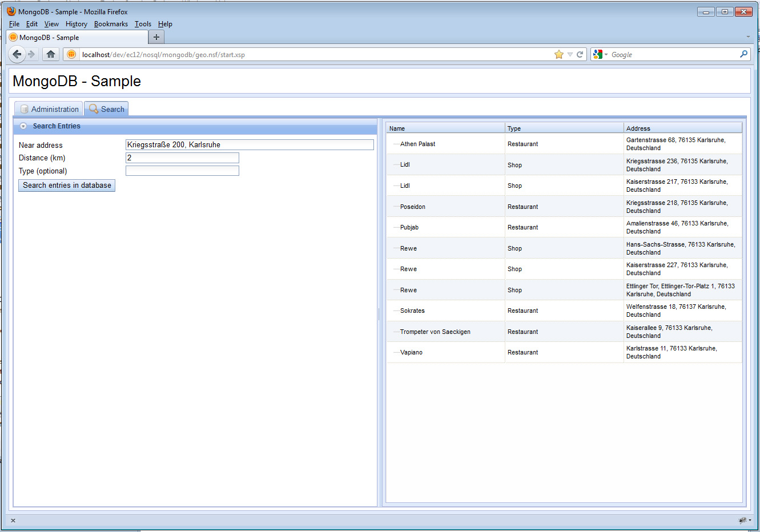
Task: Click the site identity icon in address bar
Action: click(71, 54)
